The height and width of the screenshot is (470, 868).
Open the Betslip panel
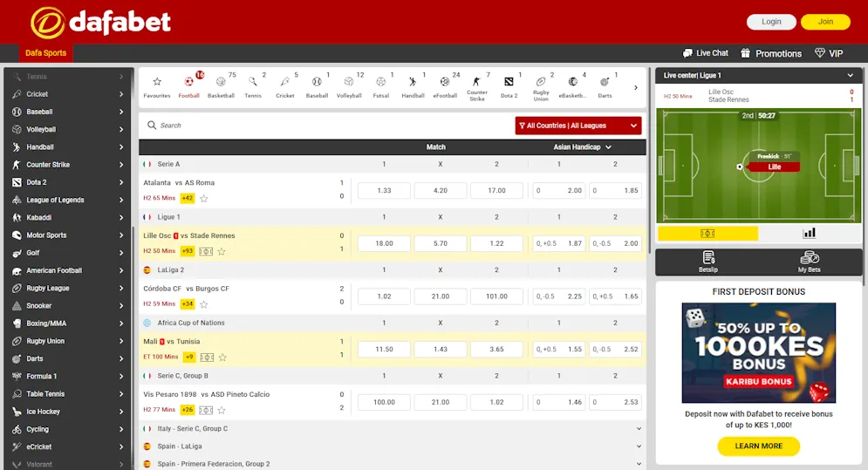pyautogui.click(x=708, y=262)
